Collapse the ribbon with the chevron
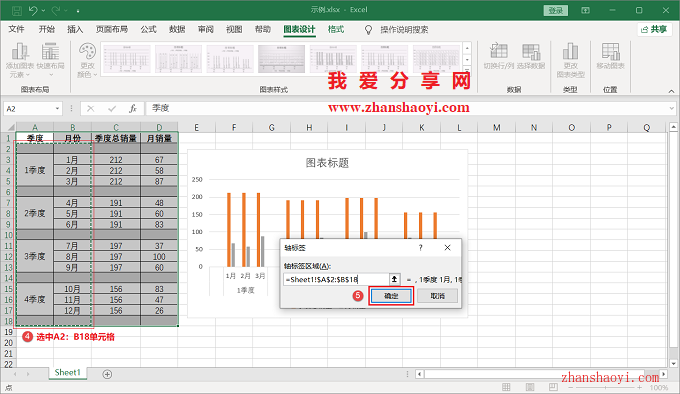Image resolution: width=680 pixels, height=394 pixels. click(x=671, y=91)
